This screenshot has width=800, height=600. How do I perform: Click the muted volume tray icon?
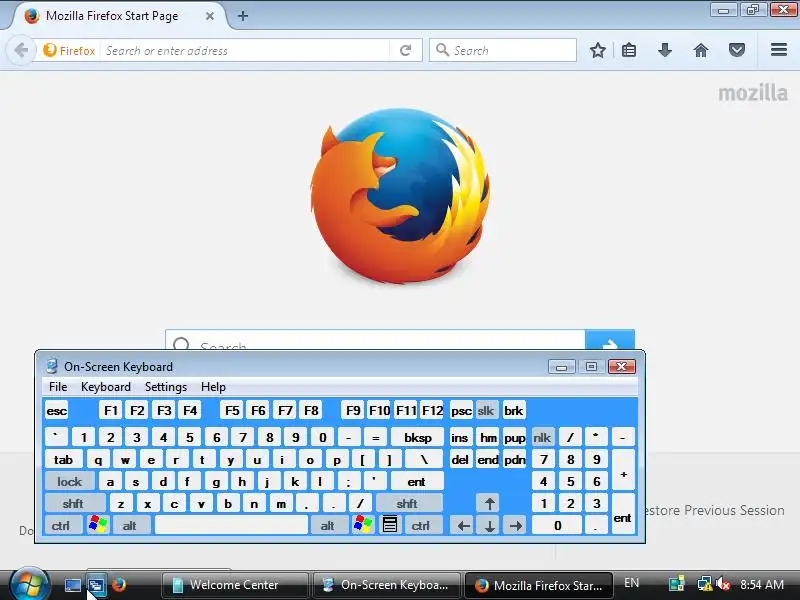(723, 584)
